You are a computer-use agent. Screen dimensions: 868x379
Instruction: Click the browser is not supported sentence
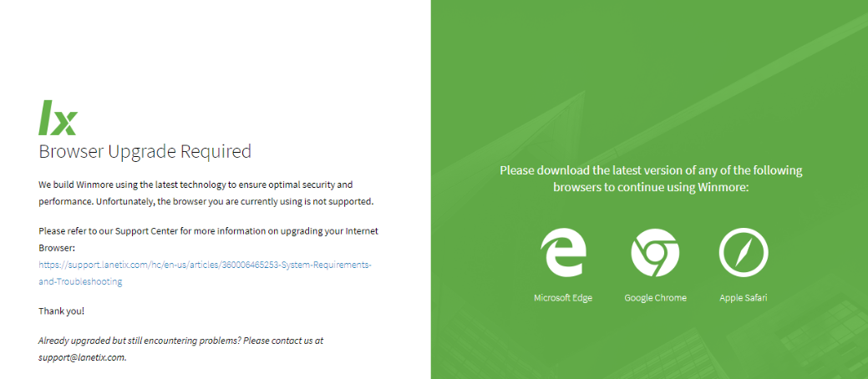[206, 201]
